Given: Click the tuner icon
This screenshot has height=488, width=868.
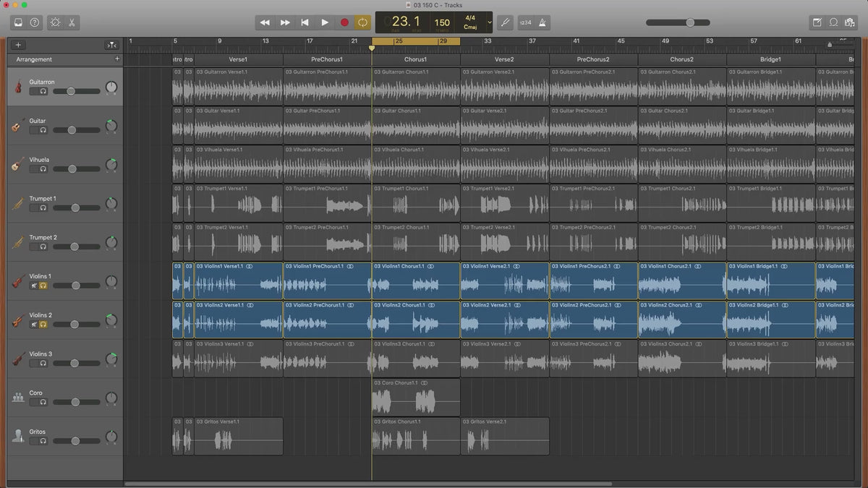Looking at the screenshot, I should coord(505,22).
